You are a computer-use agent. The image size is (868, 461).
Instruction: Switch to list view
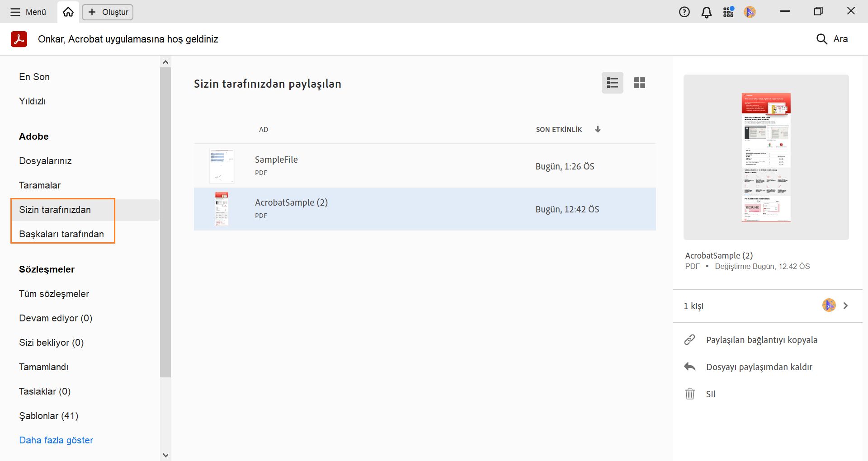tap(612, 83)
